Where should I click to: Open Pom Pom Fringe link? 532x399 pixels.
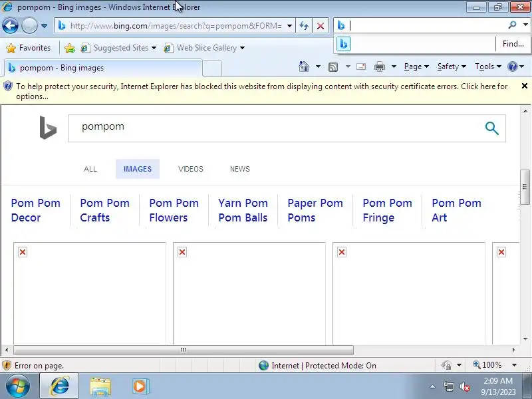tap(388, 210)
